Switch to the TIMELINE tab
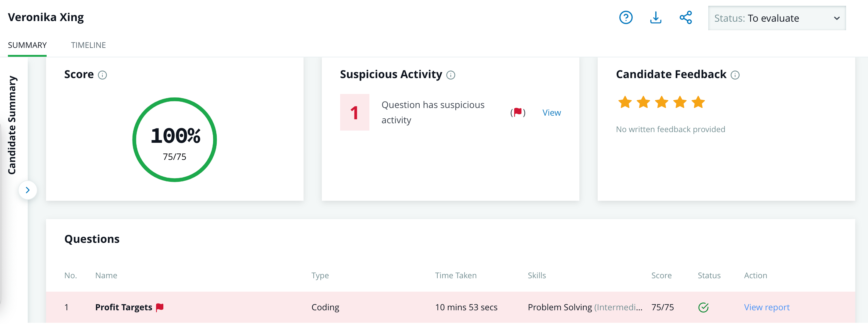Screen dimensions: 868x324 (x=88, y=45)
